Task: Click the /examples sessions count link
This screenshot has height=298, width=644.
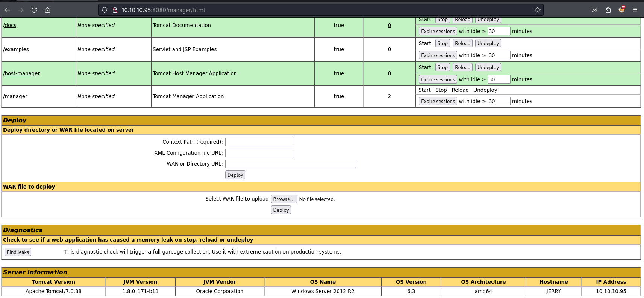Action: click(389, 49)
